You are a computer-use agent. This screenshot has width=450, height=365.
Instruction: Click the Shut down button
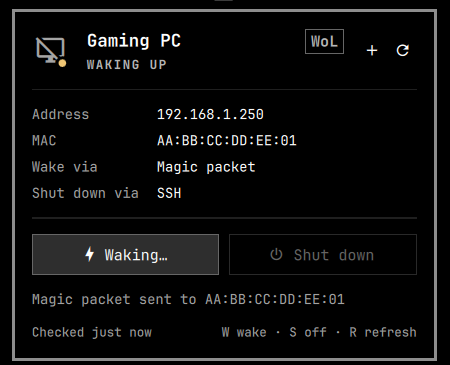(x=323, y=255)
